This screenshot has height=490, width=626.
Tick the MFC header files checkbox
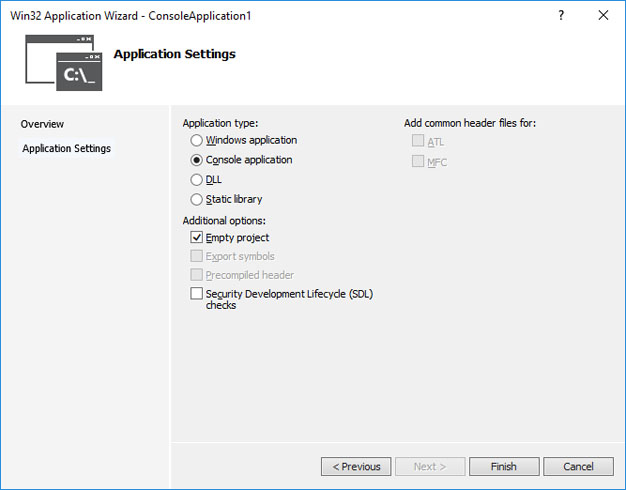pos(418,161)
